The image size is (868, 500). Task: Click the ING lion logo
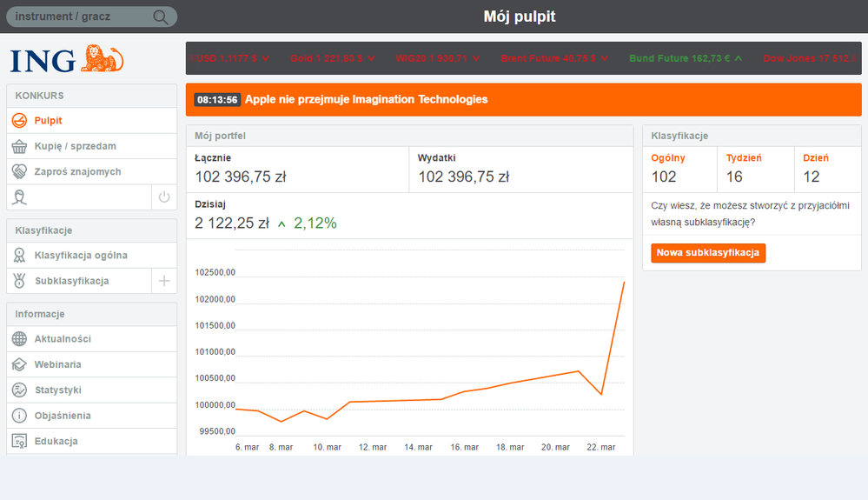[68, 59]
